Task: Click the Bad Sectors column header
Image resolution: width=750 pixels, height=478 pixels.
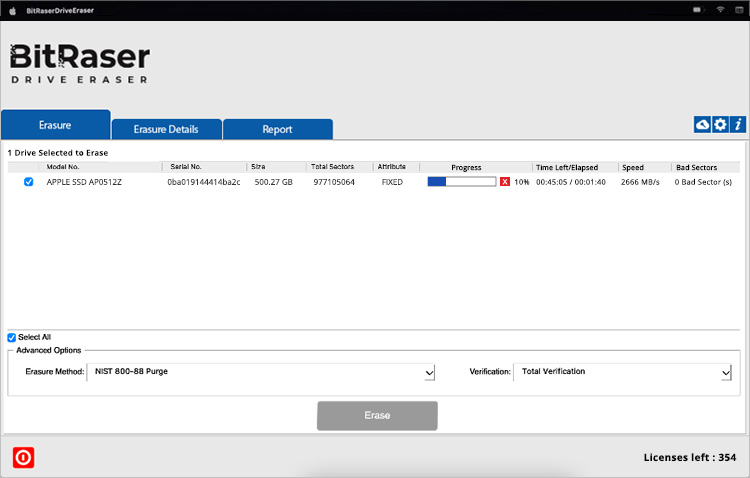Action: click(696, 167)
